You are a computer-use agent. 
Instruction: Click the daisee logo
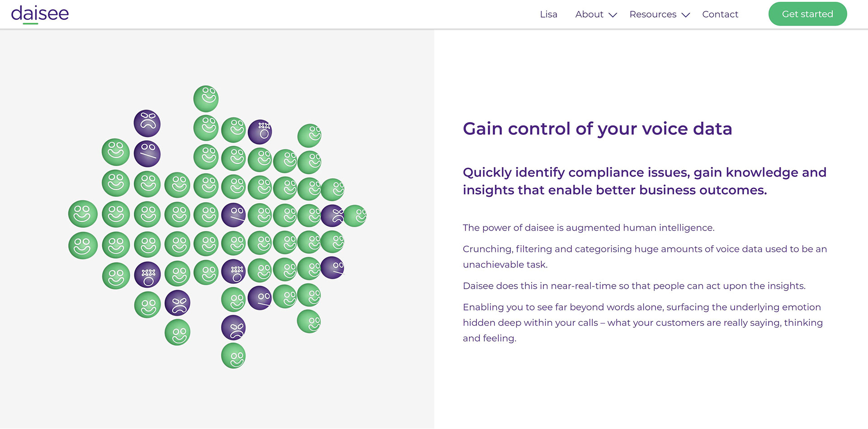point(40,14)
